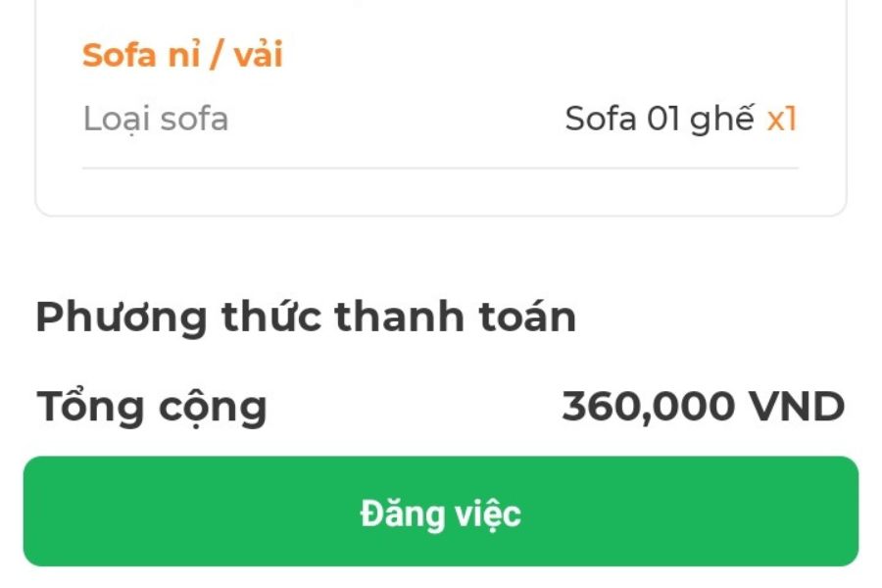The width and height of the screenshot is (882, 588).
Task: Click the "VND" currency text
Action: point(797,406)
